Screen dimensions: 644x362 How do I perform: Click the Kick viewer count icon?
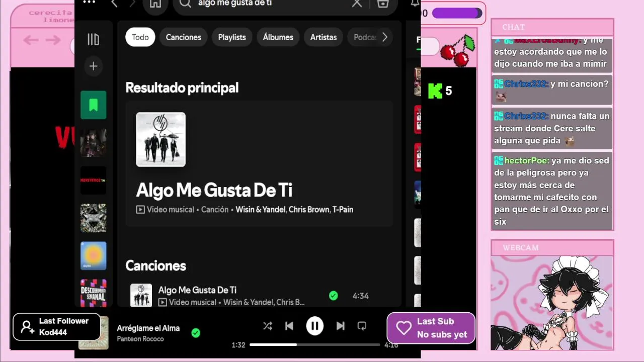pos(435,91)
